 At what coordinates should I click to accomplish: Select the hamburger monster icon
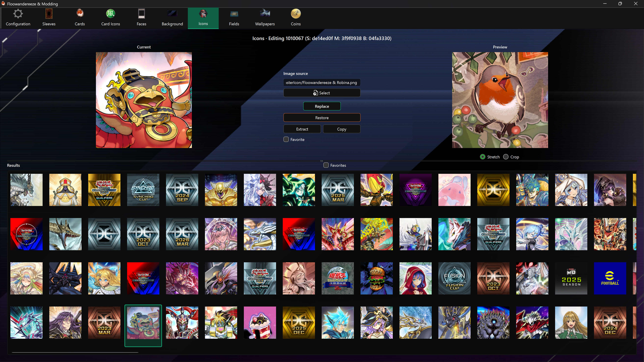[x=377, y=278]
